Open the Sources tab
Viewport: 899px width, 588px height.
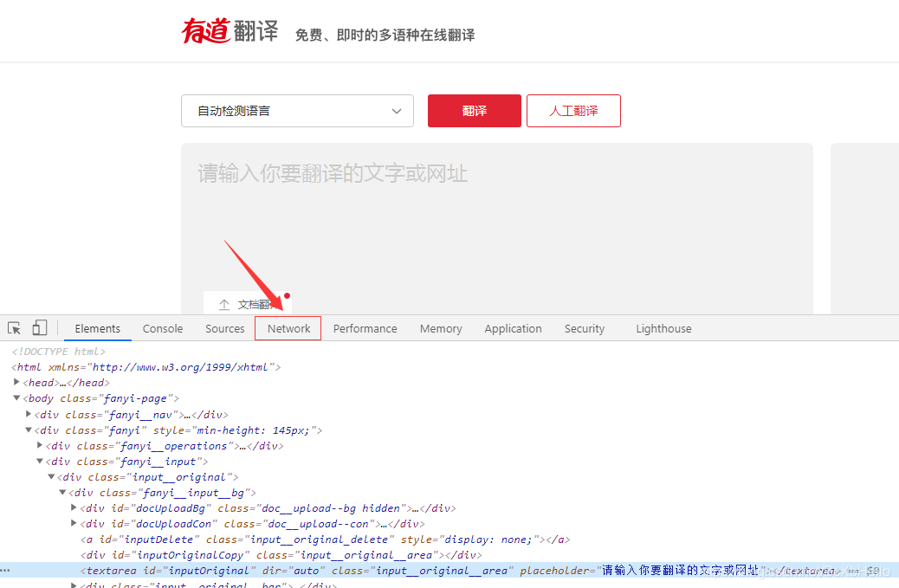[225, 328]
